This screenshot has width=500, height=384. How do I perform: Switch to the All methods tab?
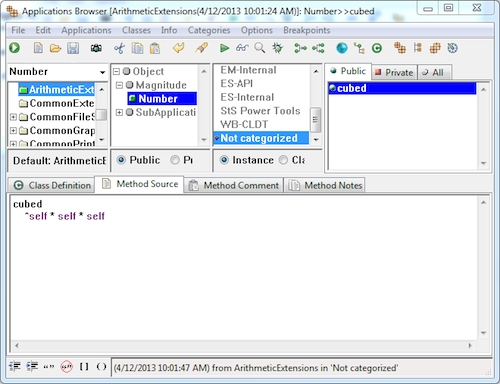click(434, 72)
